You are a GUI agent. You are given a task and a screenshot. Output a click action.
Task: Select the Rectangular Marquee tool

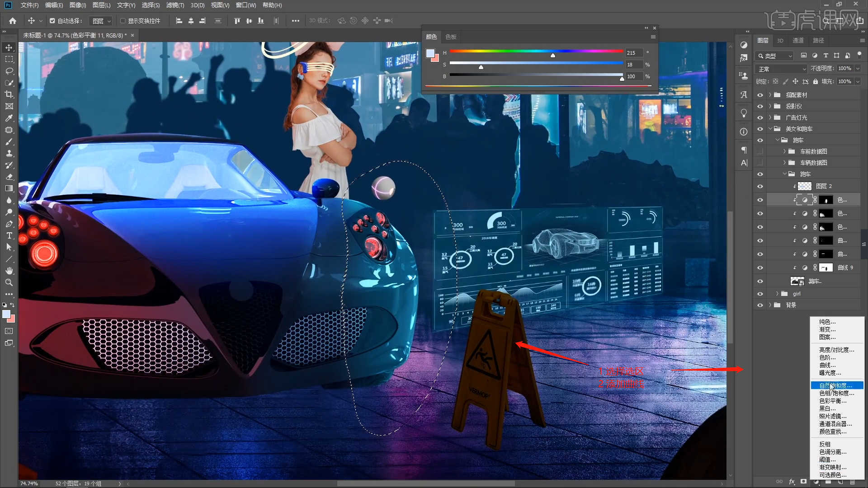coord(9,59)
